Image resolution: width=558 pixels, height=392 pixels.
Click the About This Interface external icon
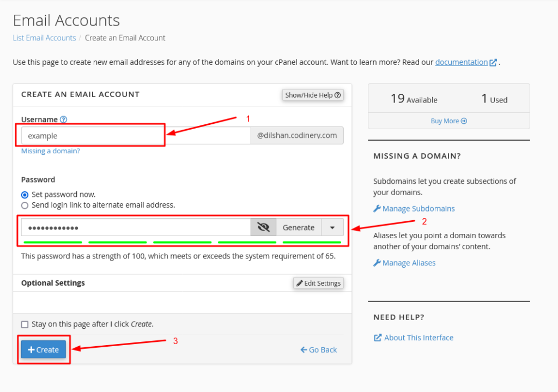[x=378, y=337]
